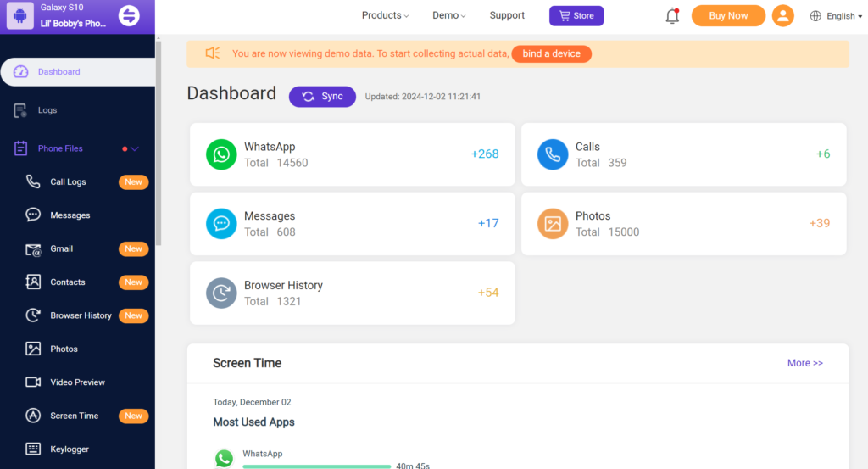
Task: Click the blue Calls card icon
Action: 553,154
